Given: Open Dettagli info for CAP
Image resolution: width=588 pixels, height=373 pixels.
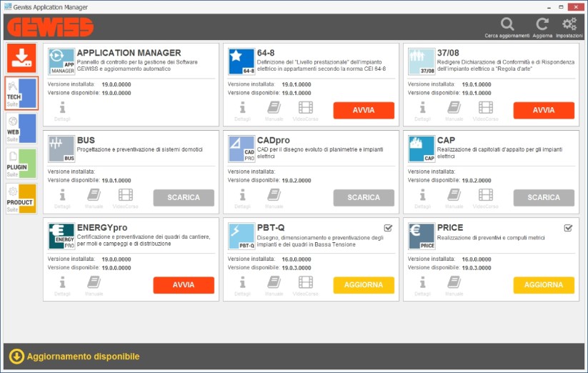Looking at the screenshot, I should (x=422, y=199).
